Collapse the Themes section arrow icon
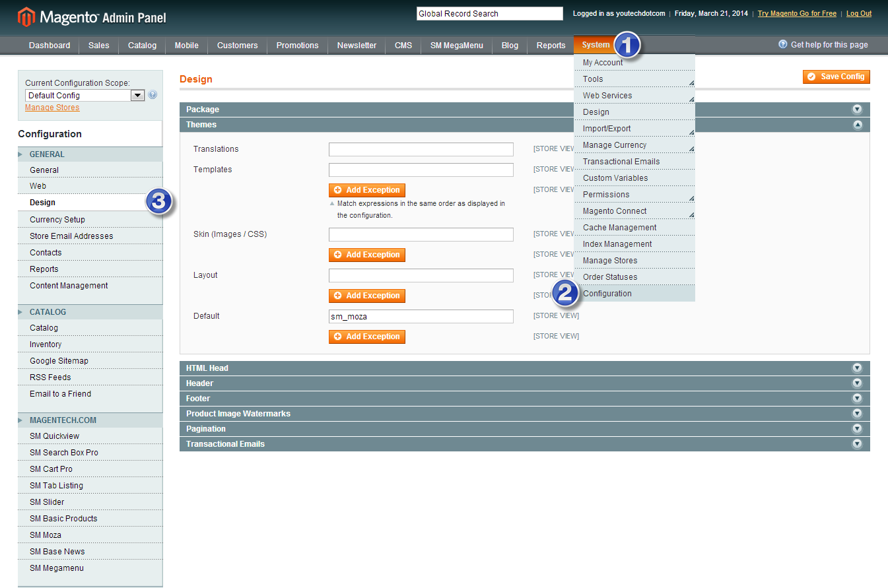 [x=857, y=125]
